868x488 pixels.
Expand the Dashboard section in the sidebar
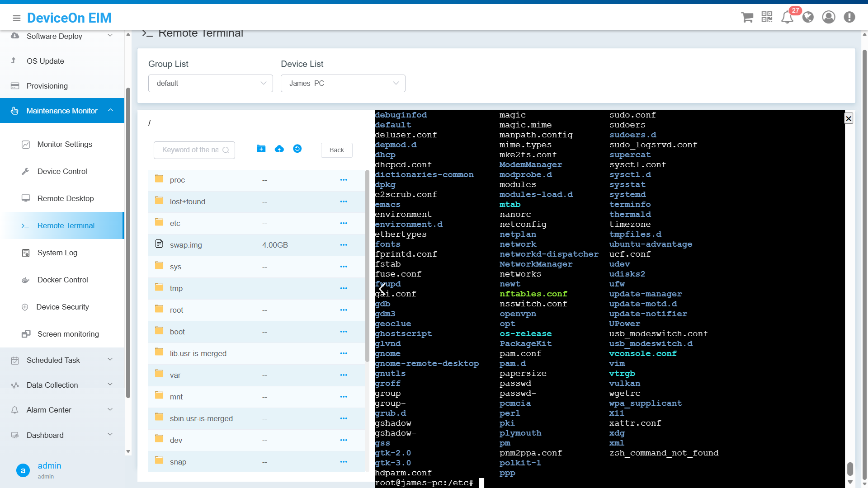62,435
